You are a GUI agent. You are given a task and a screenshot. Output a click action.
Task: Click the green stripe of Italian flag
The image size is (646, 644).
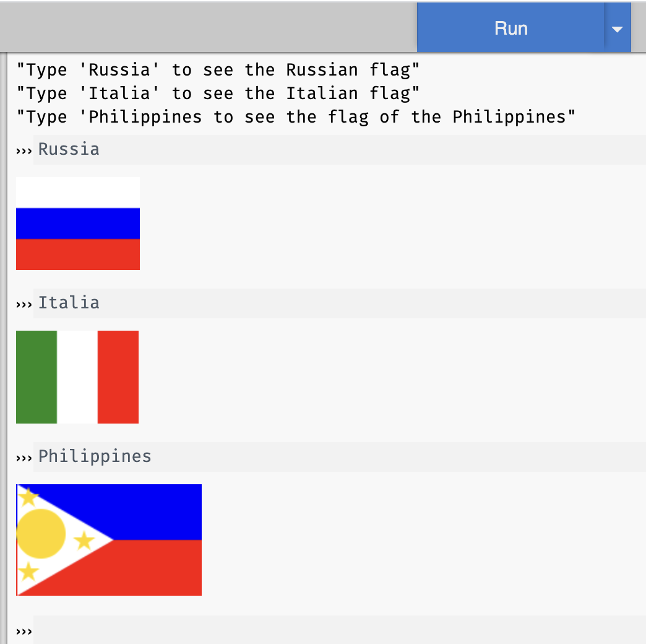click(x=37, y=377)
